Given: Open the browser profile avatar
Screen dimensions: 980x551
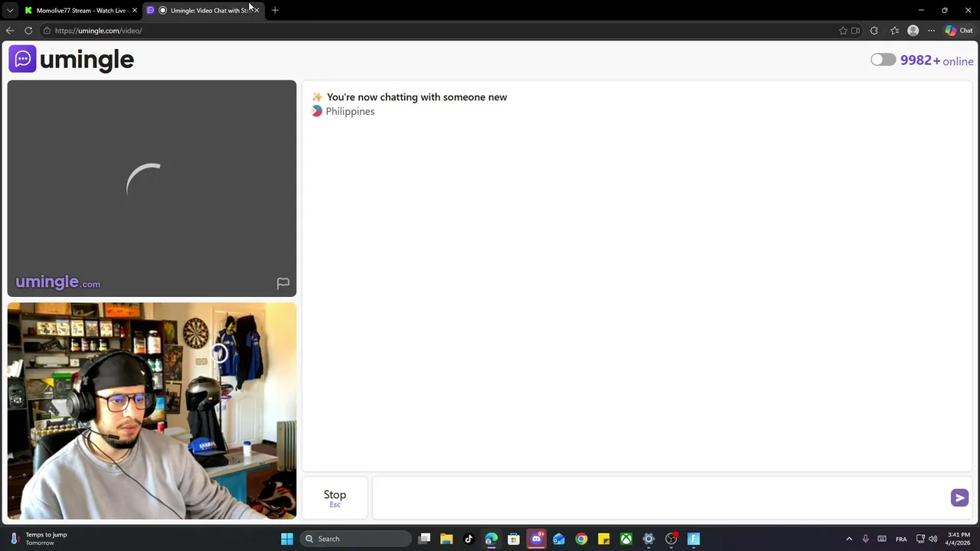Looking at the screenshot, I should 913,31.
